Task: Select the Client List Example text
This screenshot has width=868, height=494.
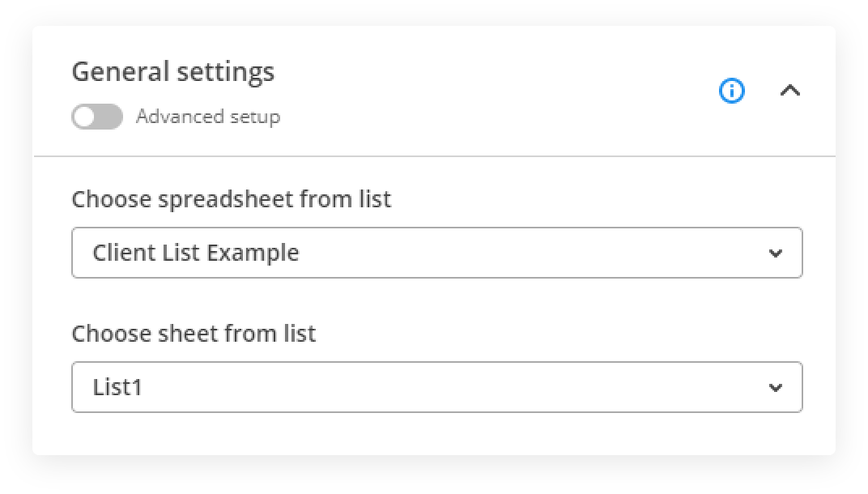Action: click(x=196, y=253)
